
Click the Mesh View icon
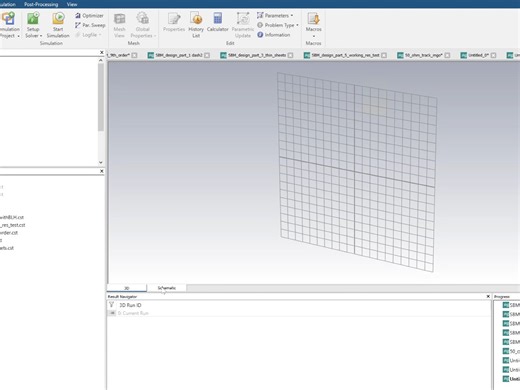[x=119, y=19]
